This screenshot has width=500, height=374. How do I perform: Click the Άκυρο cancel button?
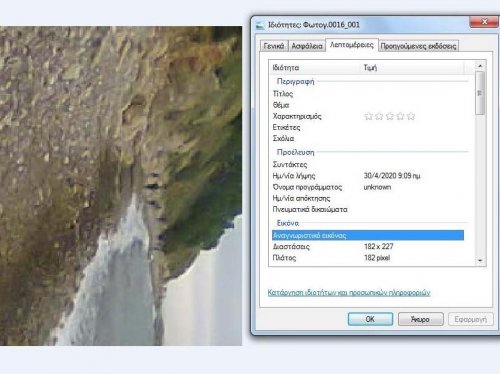click(420, 319)
